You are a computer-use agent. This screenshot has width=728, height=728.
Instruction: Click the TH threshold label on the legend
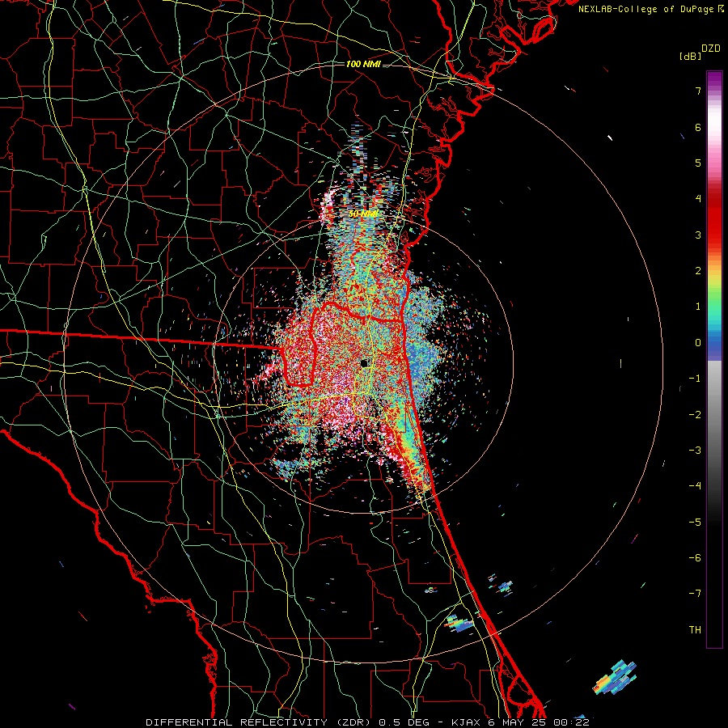point(695,630)
